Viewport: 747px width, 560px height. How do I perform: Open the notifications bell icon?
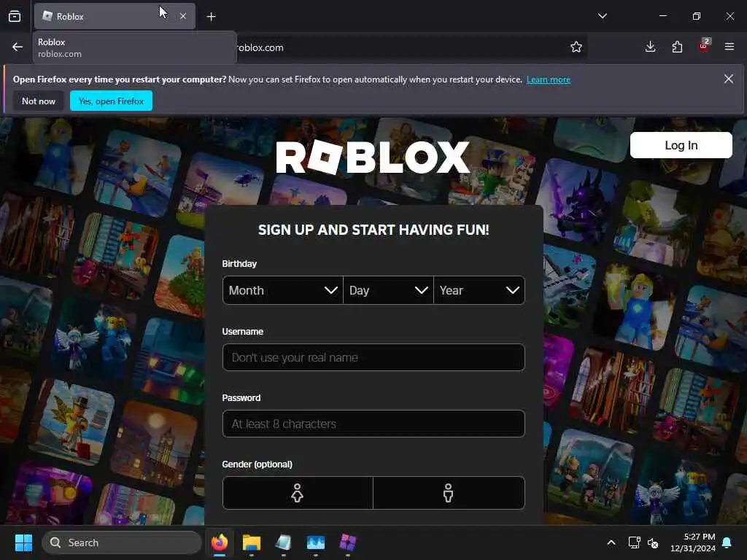point(727,542)
